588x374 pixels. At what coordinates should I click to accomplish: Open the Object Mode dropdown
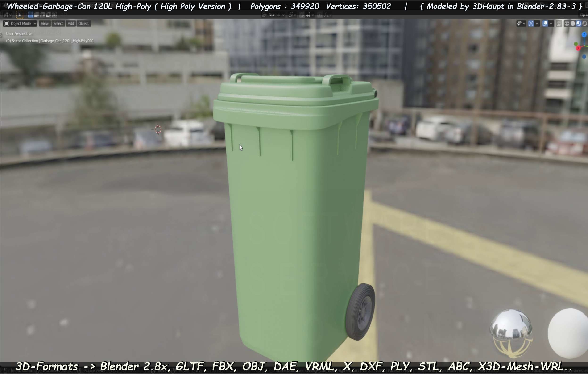[20, 23]
